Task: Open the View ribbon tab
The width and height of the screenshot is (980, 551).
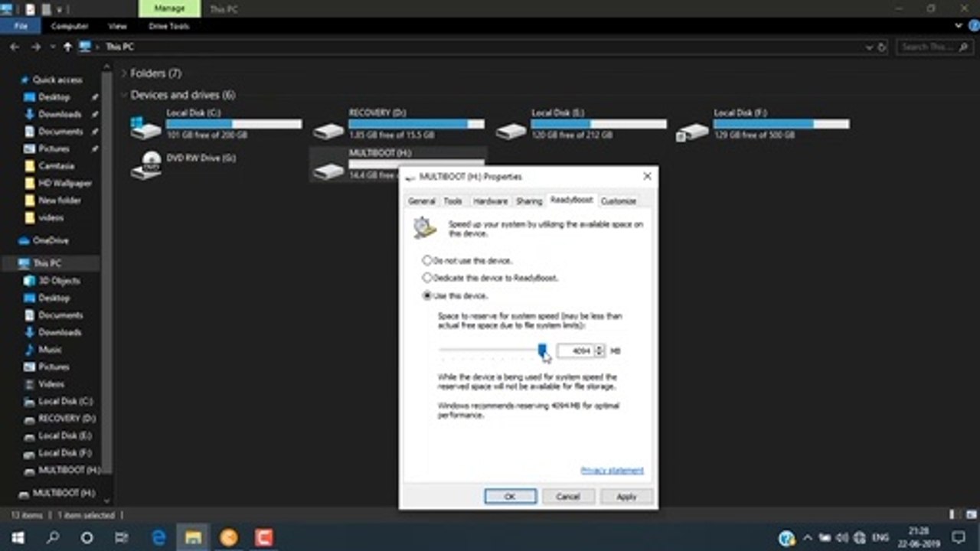Action: tap(117, 26)
